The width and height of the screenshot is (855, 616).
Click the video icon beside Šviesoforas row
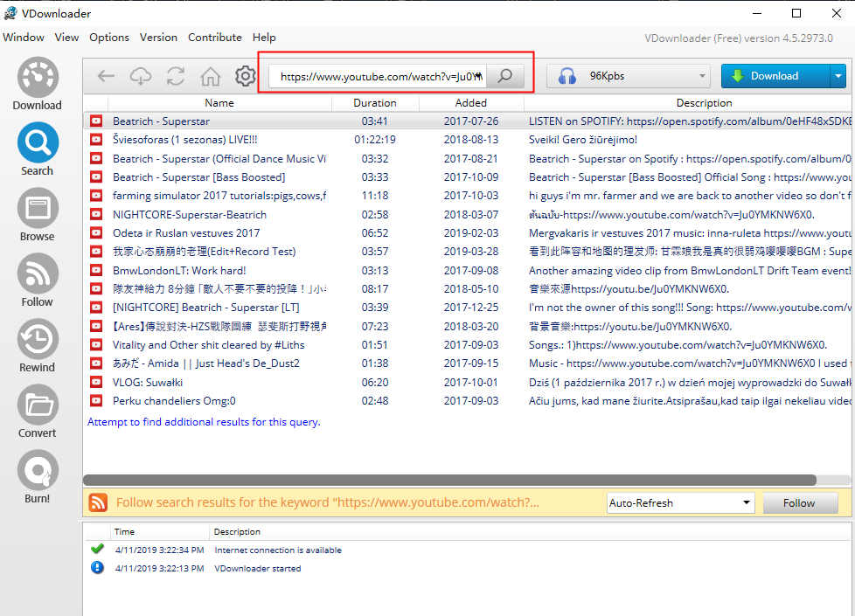pyautogui.click(x=96, y=140)
